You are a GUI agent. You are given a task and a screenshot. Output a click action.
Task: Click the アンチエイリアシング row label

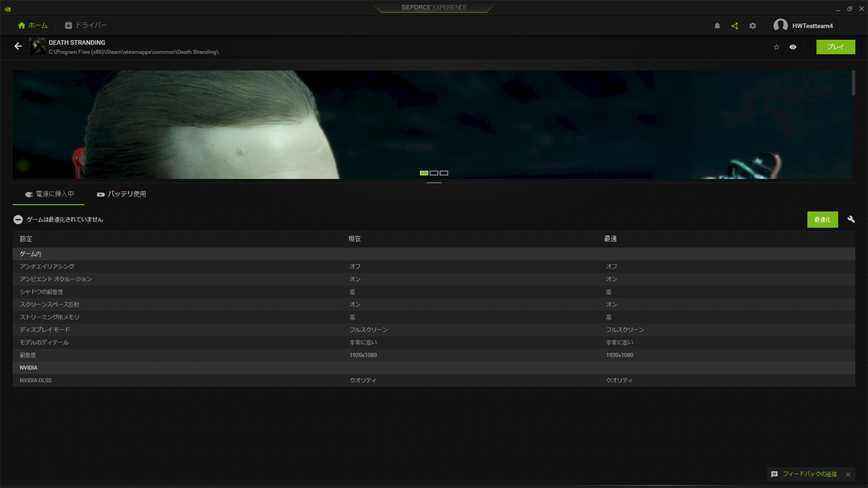tap(47, 266)
